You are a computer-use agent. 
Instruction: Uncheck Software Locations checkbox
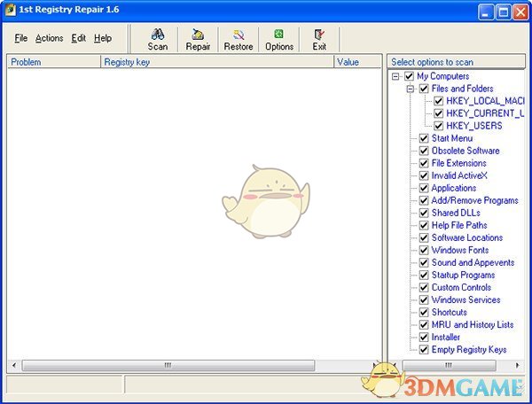[x=424, y=238]
